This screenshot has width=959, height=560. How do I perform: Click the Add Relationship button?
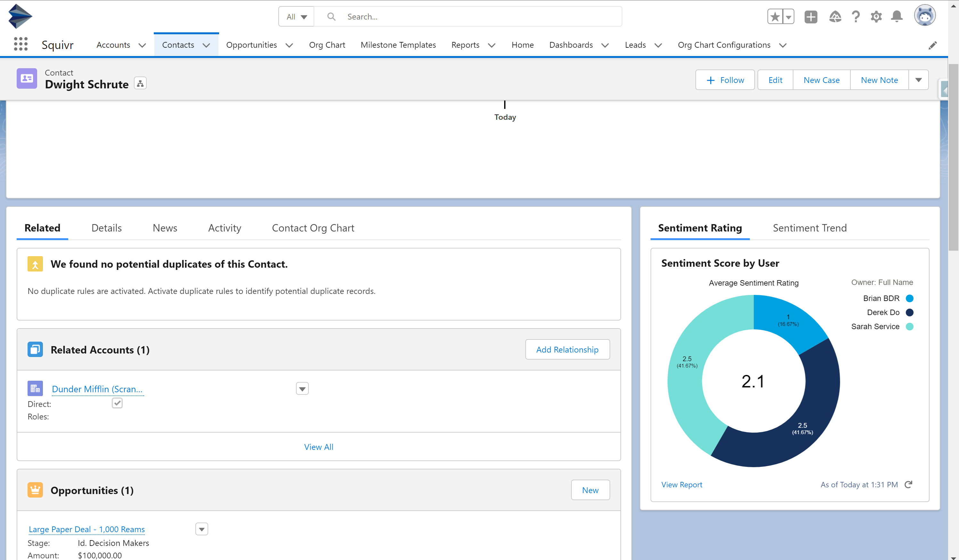[x=567, y=350]
